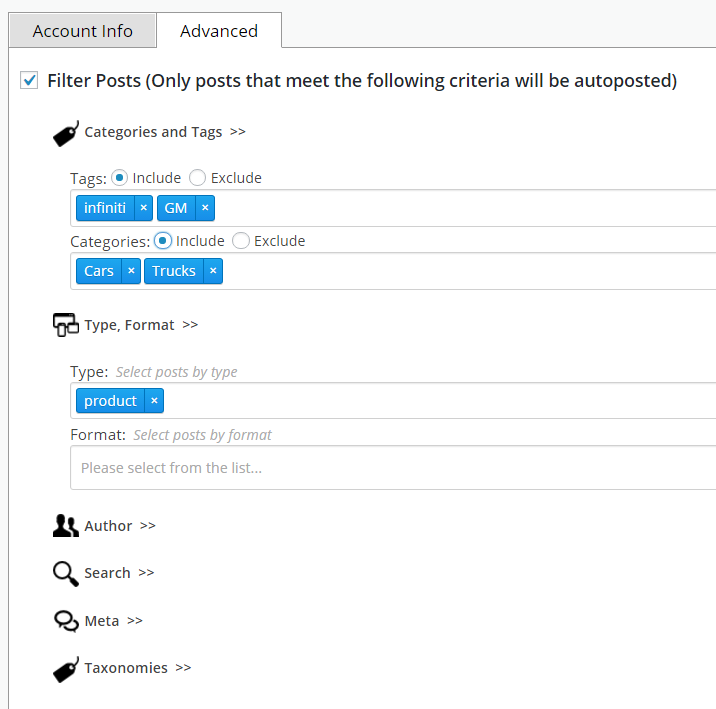Delete the Cars category chip
Image resolution: width=716 pixels, height=709 pixels.
point(131,271)
